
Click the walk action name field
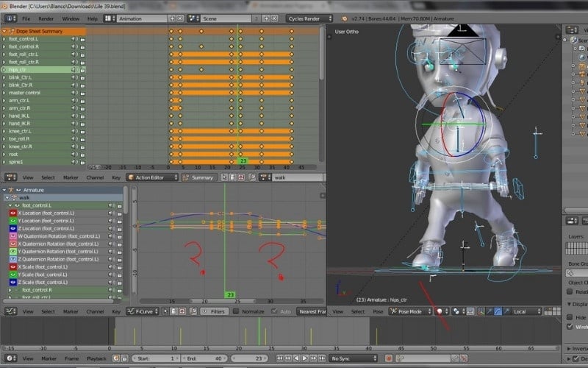point(294,177)
